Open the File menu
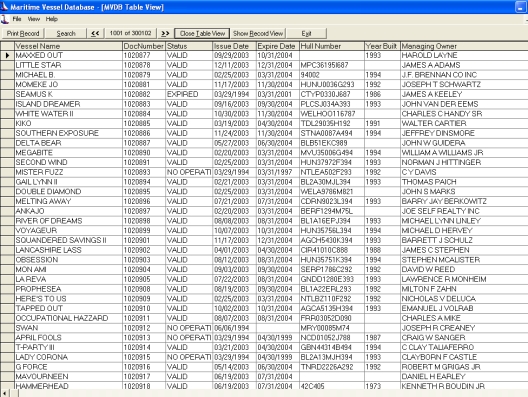The width and height of the screenshot is (528, 397). coord(17,19)
